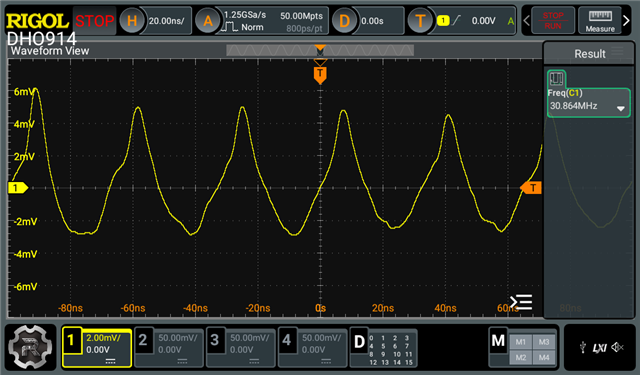Click the Norm acquisition mode label
Image resolution: width=640 pixels, height=375 pixels.
pos(252,27)
